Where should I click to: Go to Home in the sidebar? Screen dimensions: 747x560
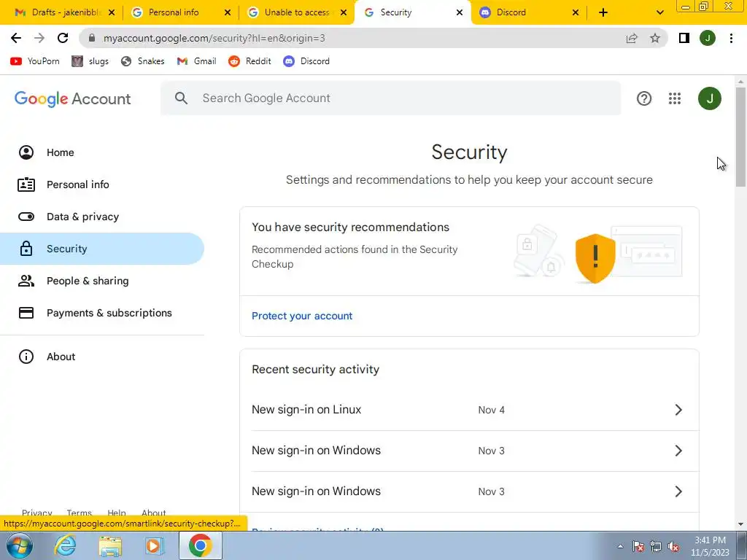click(x=102, y=152)
